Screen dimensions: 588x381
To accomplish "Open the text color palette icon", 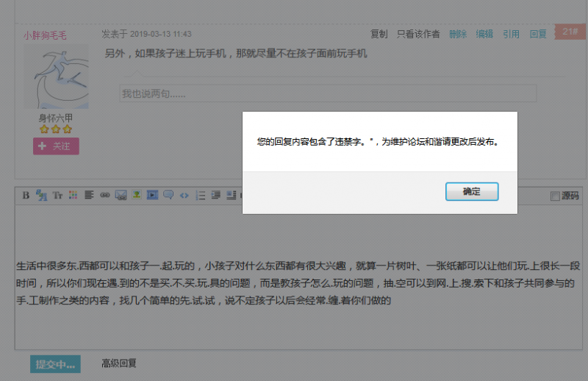I will (72, 195).
